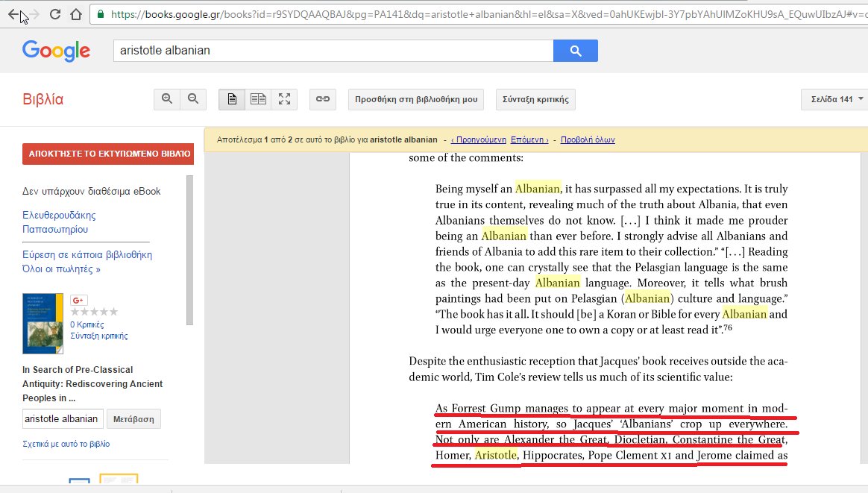Click the In Search of Pre-Classical Antiquity title
Viewport: 868px width, 493px height.
pyautogui.click(x=92, y=384)
